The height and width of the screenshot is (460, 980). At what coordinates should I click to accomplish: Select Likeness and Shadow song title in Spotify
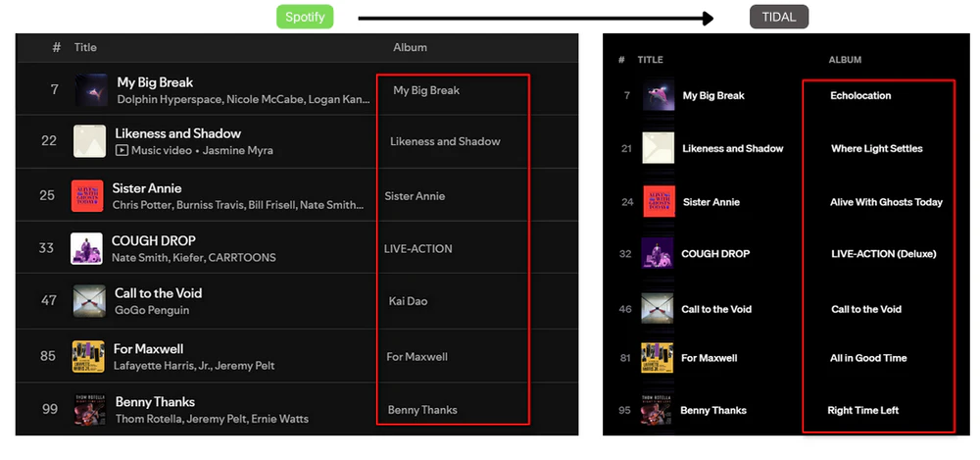pos(178,133)
